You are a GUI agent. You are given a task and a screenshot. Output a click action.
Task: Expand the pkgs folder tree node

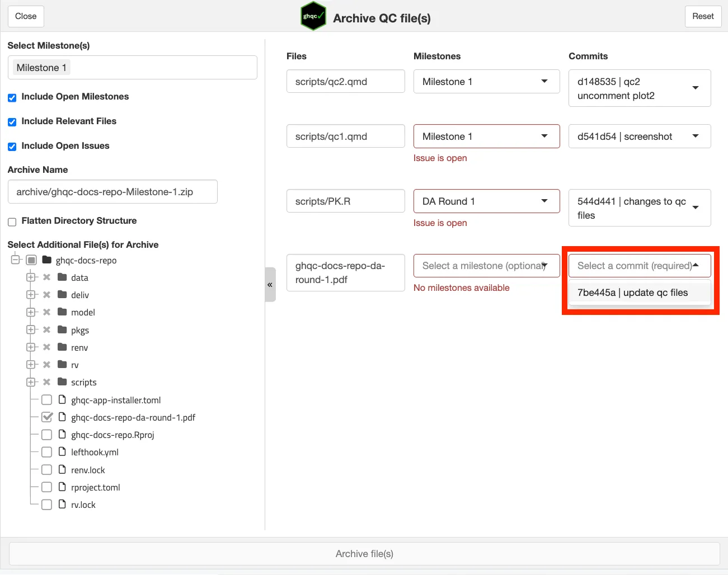(31, 330)
